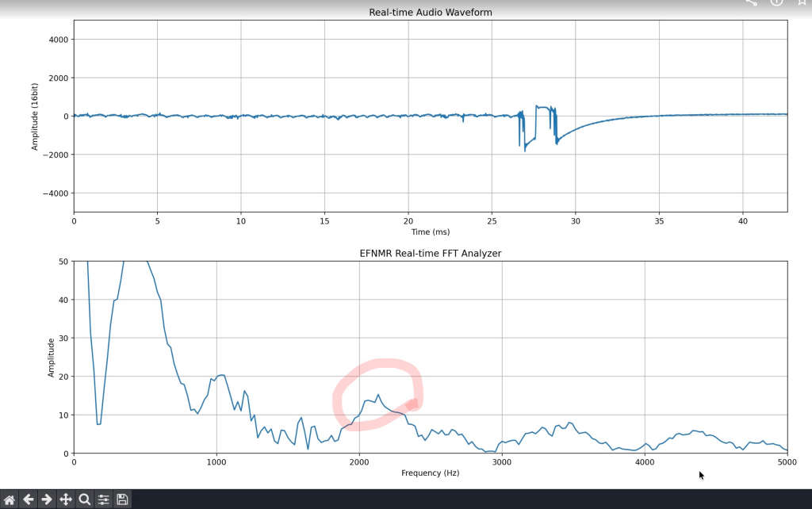Click the info circle icon at top right
This screenshot has height=509, width=812.
tap(776, 2)
